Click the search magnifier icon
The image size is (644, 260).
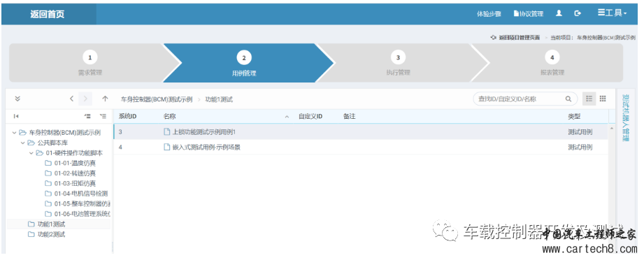(568, 99)
